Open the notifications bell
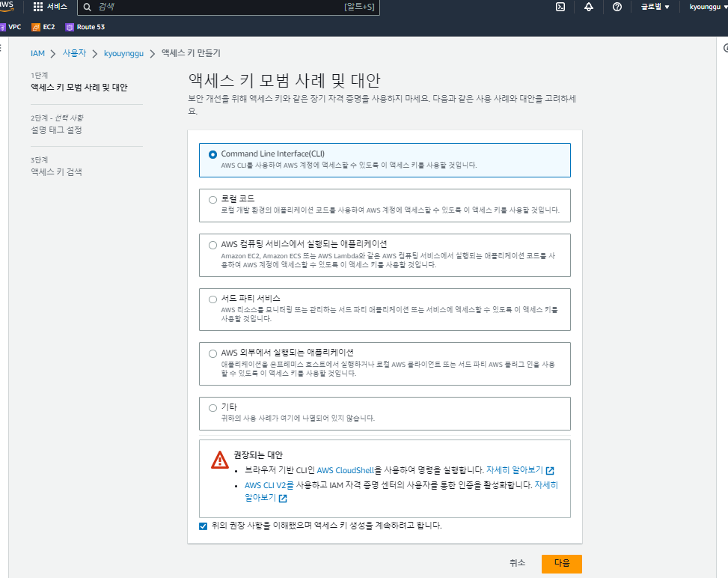The height and width of the screenshot is (578, 728). pyautogui.click(x=589, y=7)
